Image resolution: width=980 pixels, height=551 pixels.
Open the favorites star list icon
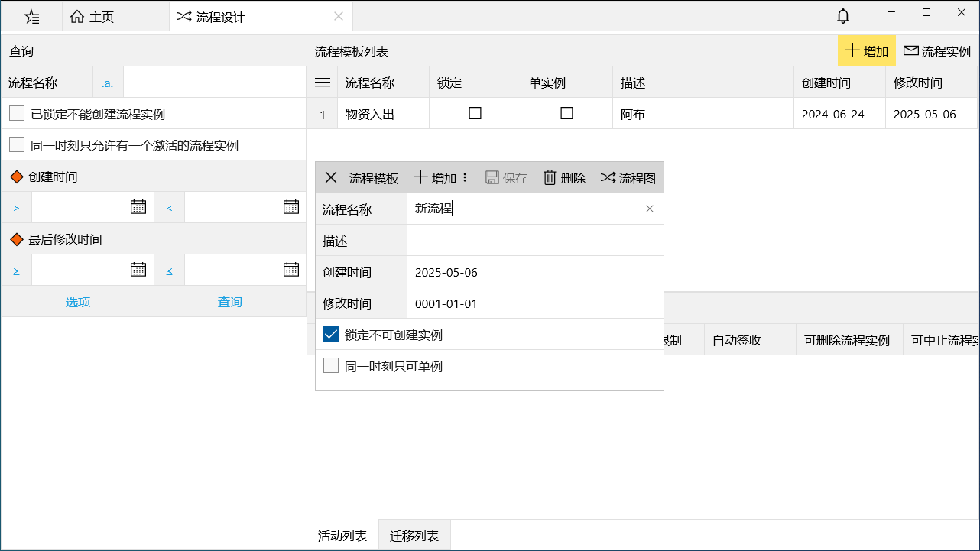(x=31, y=17)
